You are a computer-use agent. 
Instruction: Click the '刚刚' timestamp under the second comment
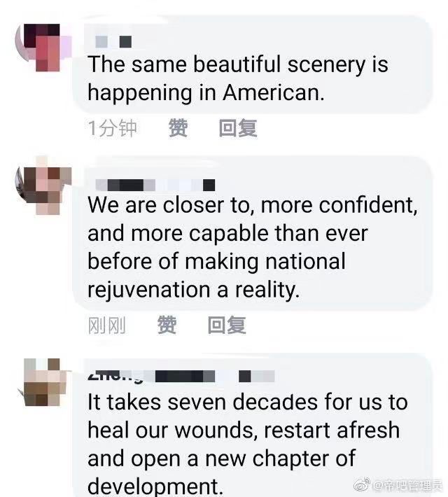(107, 325)
